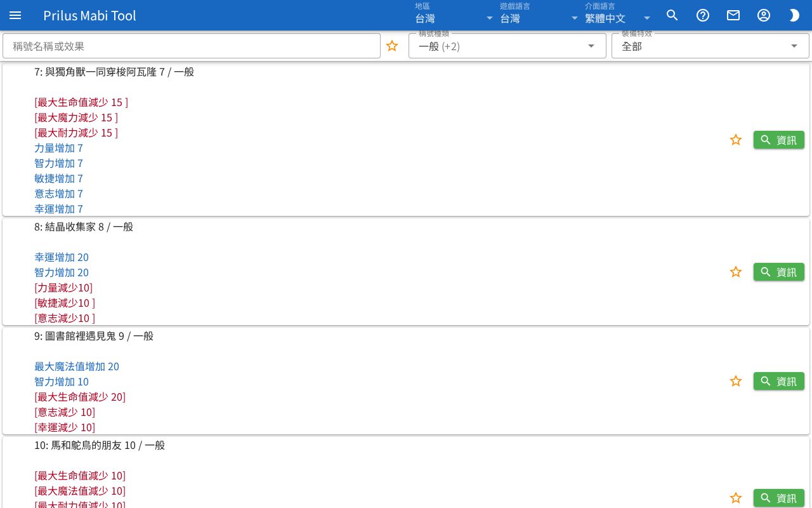The image size is (812, 508).
Task: Favorite the 圖書館裡遇見鬼 9 title
Action: pyautogui.click(x=736, y=381)
